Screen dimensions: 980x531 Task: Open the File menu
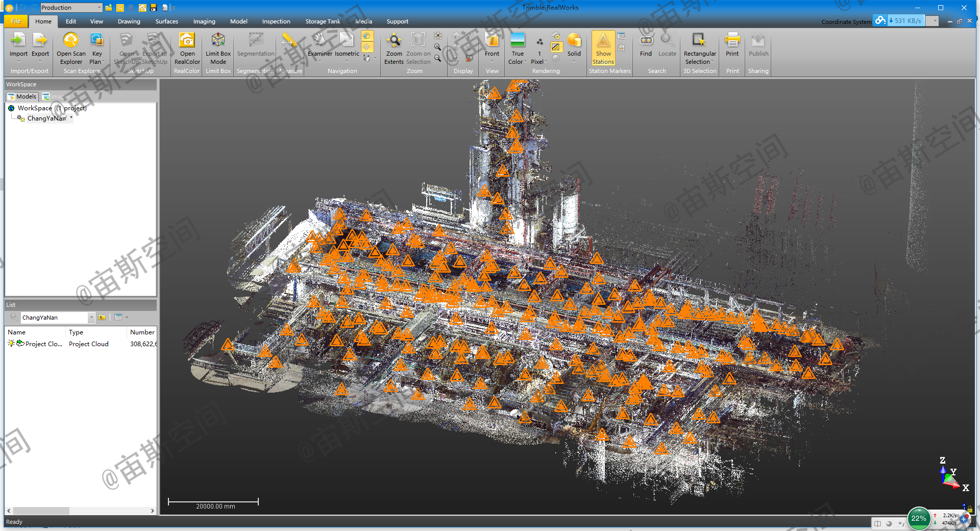coord(16,21)
